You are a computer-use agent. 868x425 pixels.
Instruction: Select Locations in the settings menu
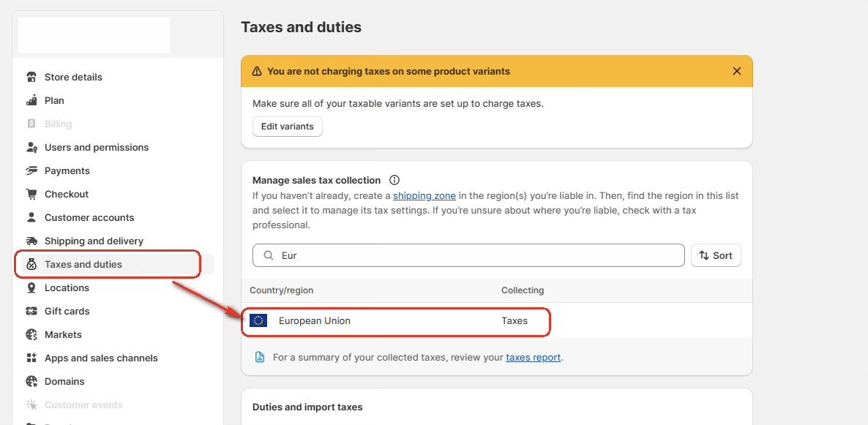[x=67, y=287]
